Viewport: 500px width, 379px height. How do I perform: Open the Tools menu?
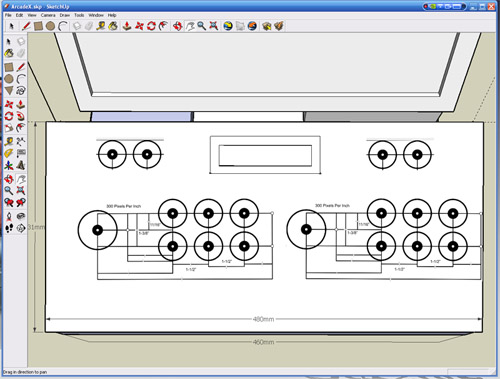pyautogui.click(x=79, y=15)
